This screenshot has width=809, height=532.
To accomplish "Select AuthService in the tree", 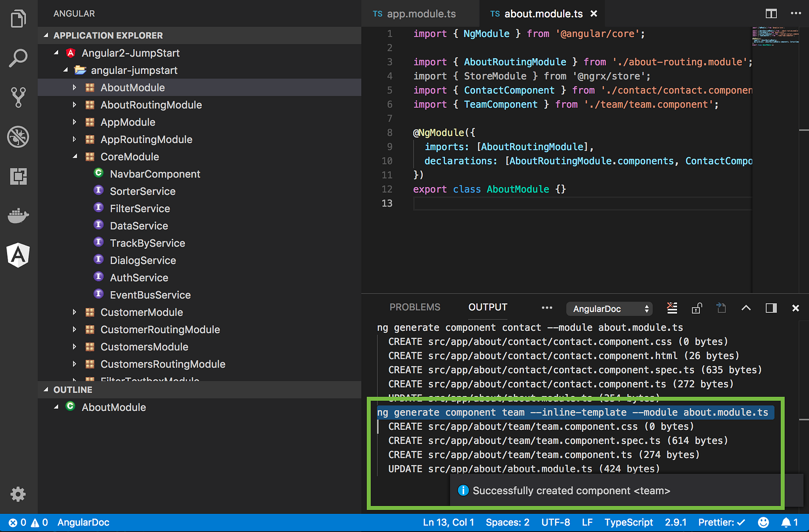I will coord(199,278).
